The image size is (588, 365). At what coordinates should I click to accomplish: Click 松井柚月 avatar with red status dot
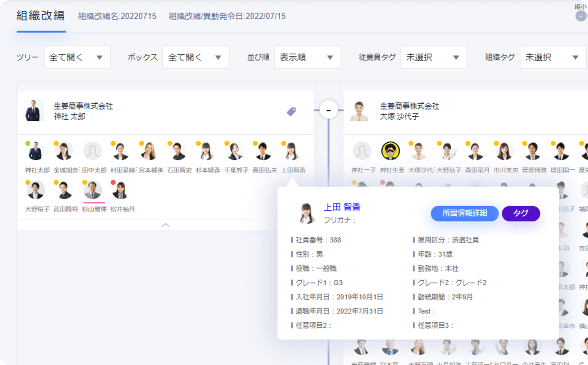click(120, 190)
